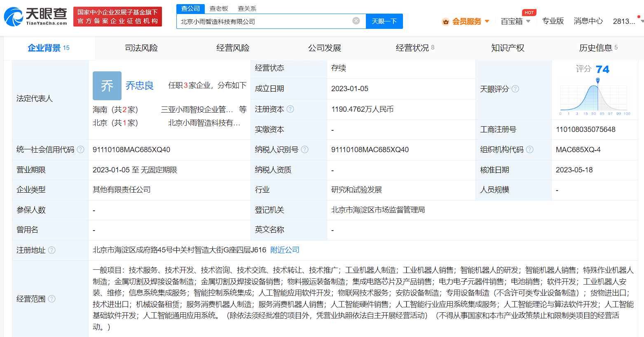Select organization code MAC685XQ-4
644x337 pixels.
click(578, 150)
